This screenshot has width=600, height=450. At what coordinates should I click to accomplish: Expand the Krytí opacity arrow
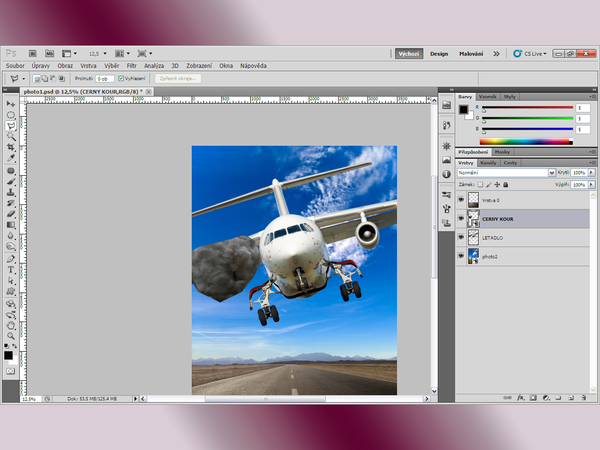click(x=591, y=173)
